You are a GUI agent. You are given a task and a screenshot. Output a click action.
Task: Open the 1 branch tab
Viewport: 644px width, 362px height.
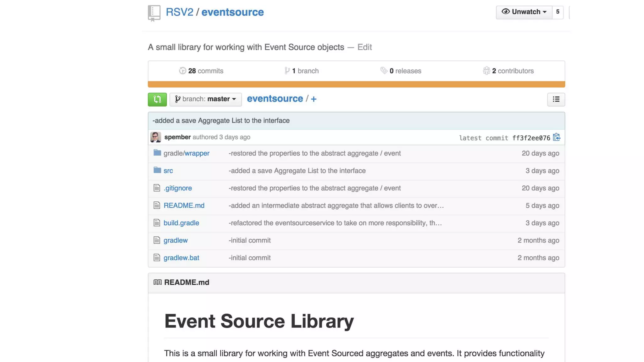tap(302, 71)
